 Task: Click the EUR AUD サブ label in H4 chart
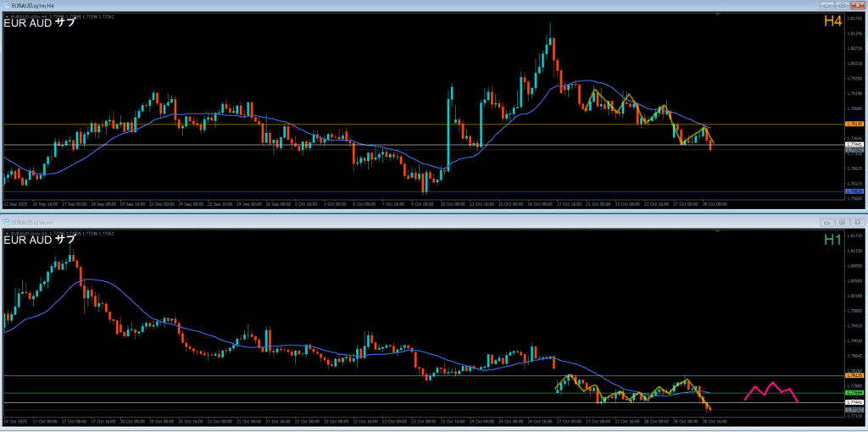(x=40, y=22)
